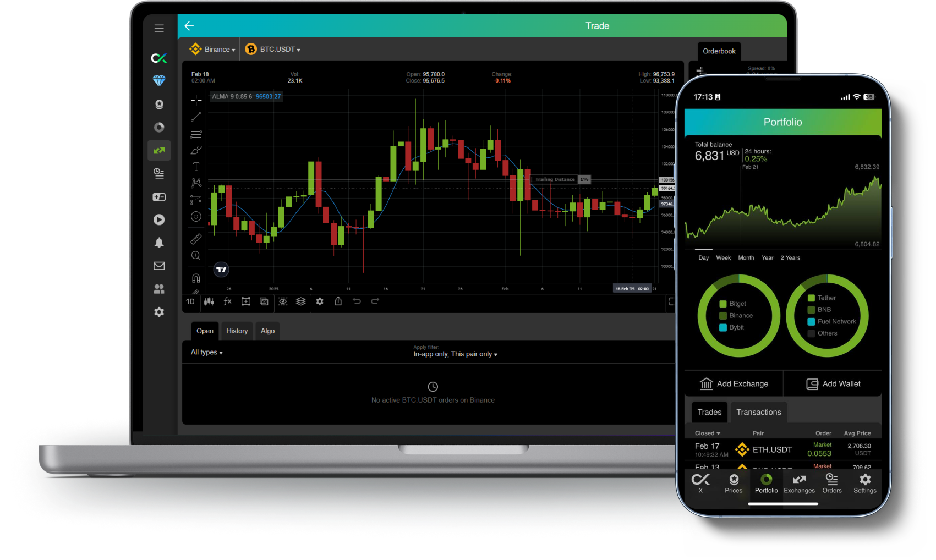Open the ETH.USDT Feb 17 trade row
The height and width of the screenshot is (560, 936).
[783, 450]
